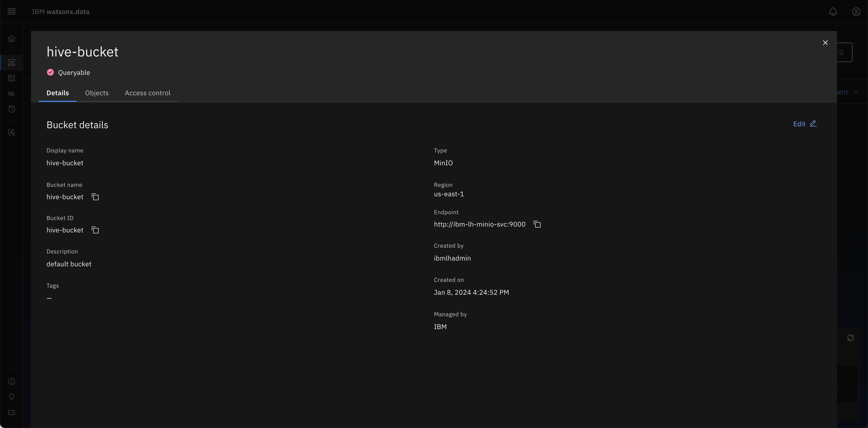The image size is (868, 428).
Task: Click the Edit link for bucket details
Action: point(799,124)
